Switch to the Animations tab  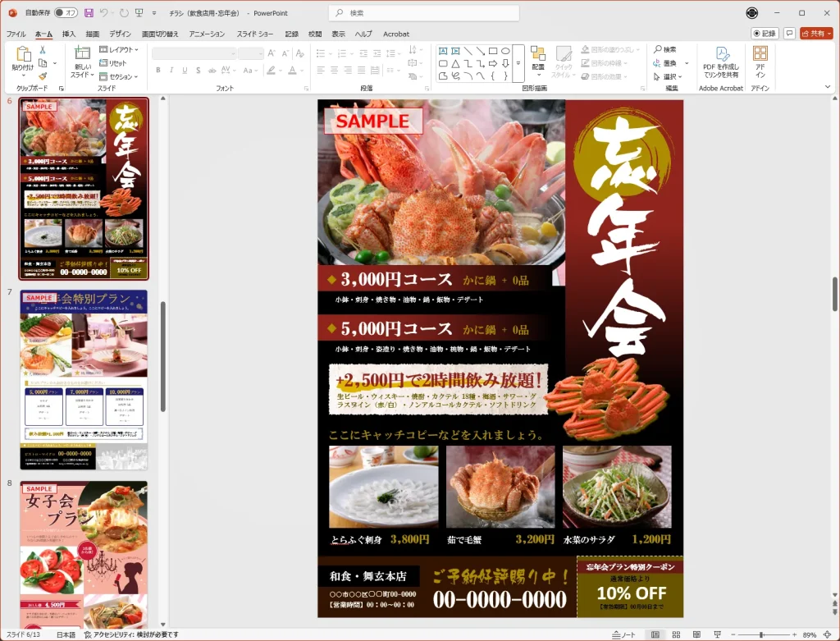[207, 34]
